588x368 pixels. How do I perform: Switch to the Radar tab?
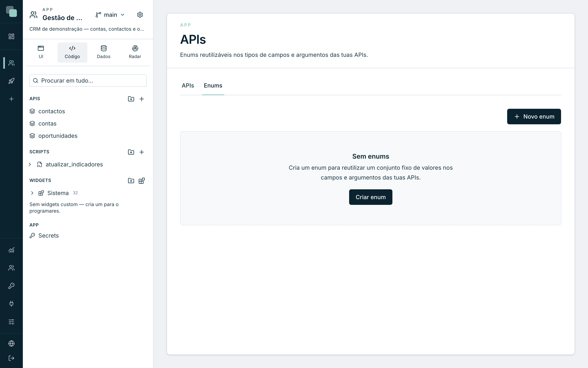(x=135, y=52)
